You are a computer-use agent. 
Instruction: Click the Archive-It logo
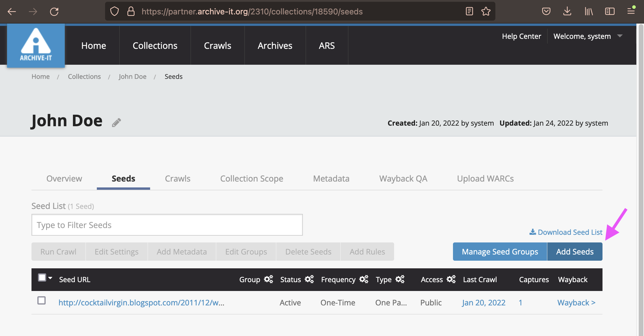tap(36, 45)
